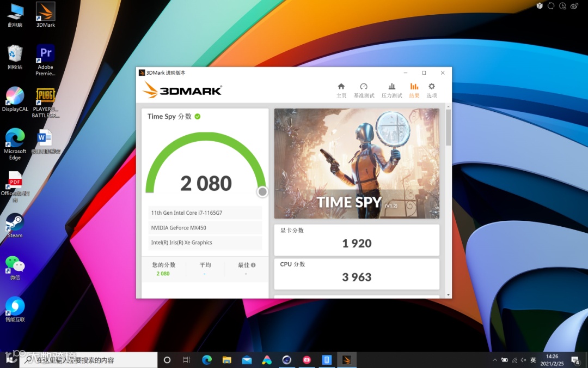Open 此电脑 desktop icon
This screenshot has height=368, width=588.
click(x=15, y=15)
